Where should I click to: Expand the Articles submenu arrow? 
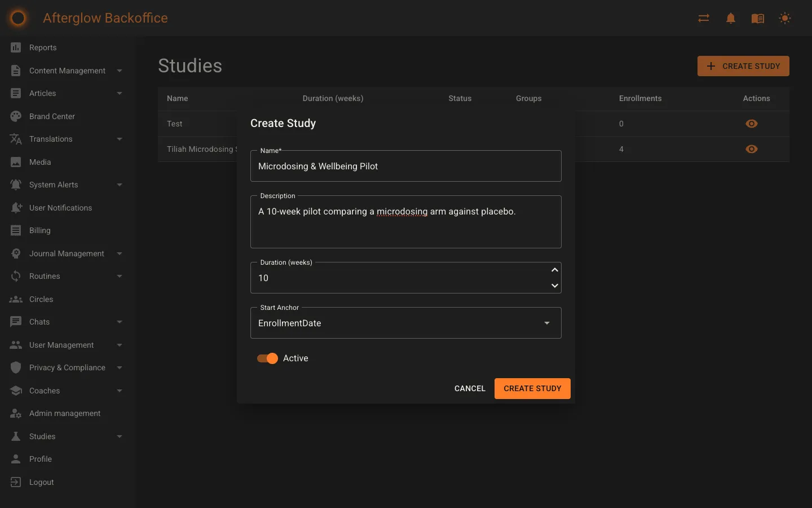pos(120,93)
